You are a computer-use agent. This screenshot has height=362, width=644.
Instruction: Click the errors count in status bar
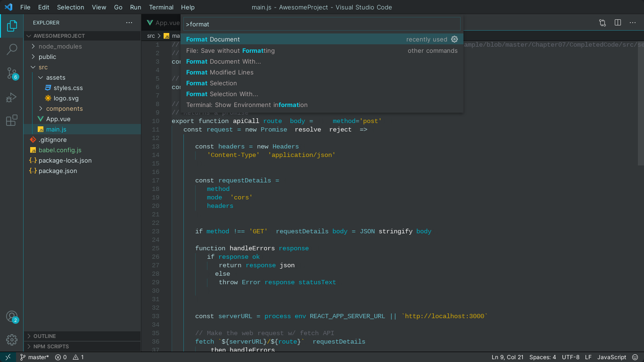(x=61, y=357)
